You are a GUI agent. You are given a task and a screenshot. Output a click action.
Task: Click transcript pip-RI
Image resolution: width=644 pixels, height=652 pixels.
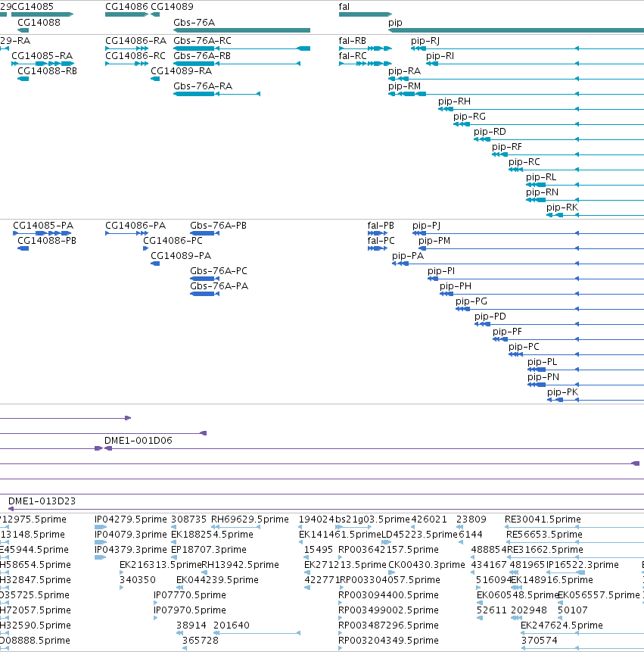tap(535, 64)
